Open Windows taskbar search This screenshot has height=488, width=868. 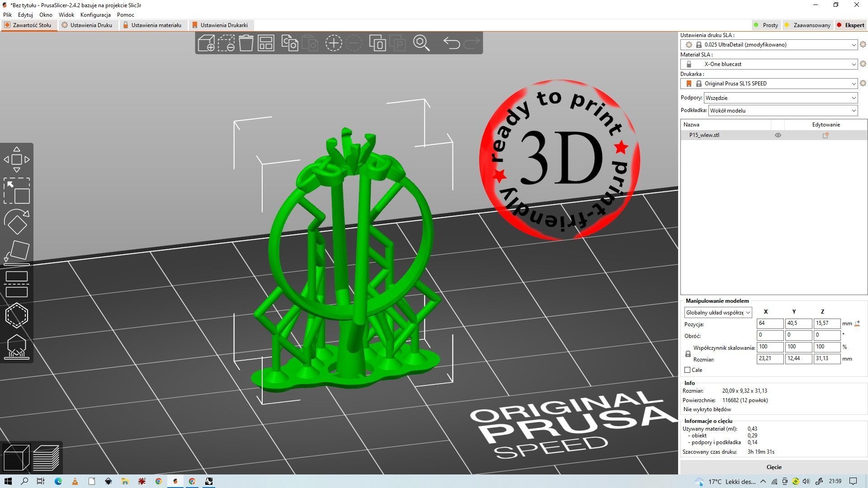(x=25, y=481)
